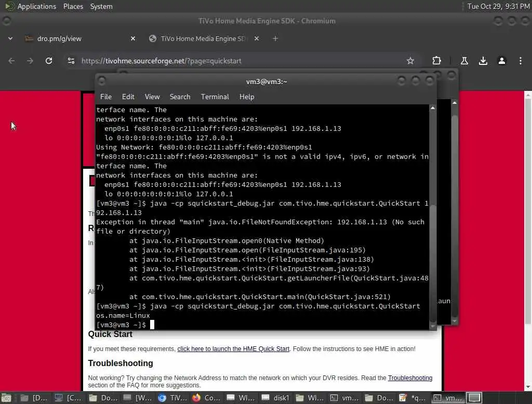Minimize the vm3@vm3 terminal window
Viewport: 532px width, 404px height.
pos(402,80)
